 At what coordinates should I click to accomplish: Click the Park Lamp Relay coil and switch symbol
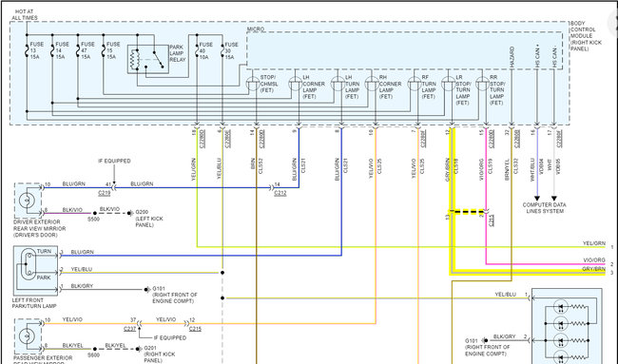(x=147, y=59)
